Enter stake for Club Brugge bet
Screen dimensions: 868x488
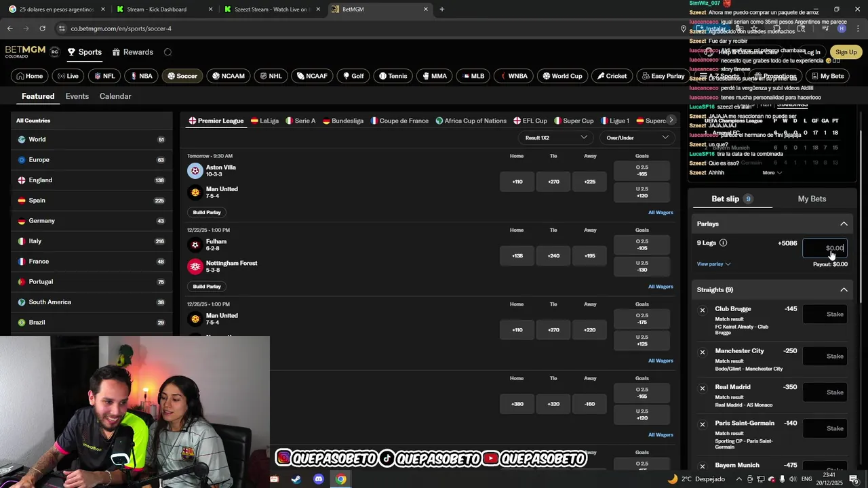point(825,314)
